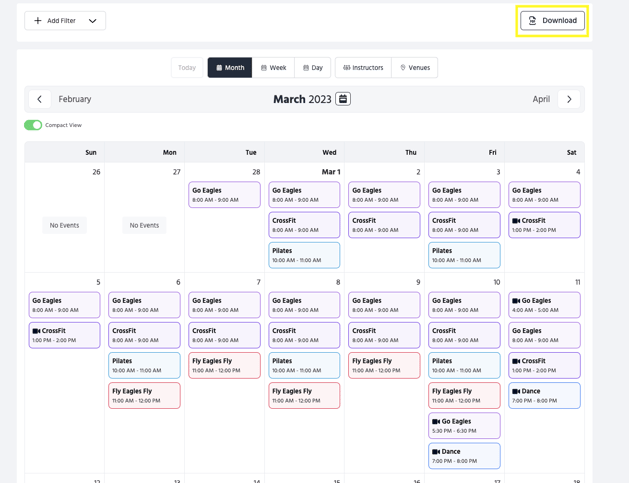Click the plus icon in Add Filter
629x483 pixels.
point(38,21)
